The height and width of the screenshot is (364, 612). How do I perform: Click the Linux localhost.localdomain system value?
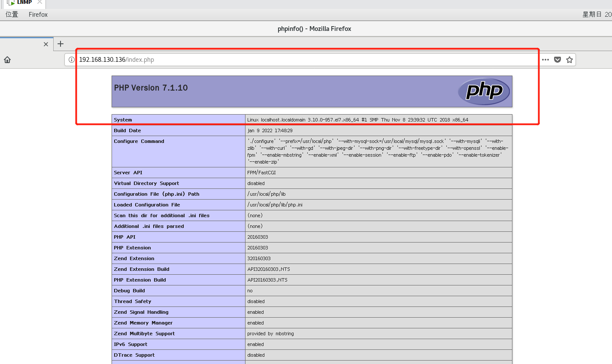(x=358, y=120)
